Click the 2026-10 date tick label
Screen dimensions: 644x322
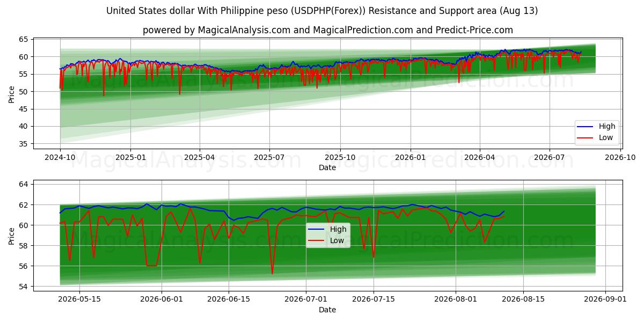pos(620,158)
